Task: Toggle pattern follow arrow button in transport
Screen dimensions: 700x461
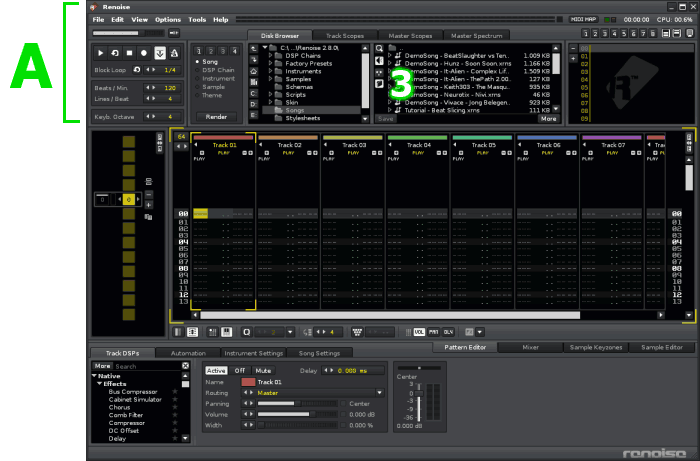Action: click(x=159, y=53)
